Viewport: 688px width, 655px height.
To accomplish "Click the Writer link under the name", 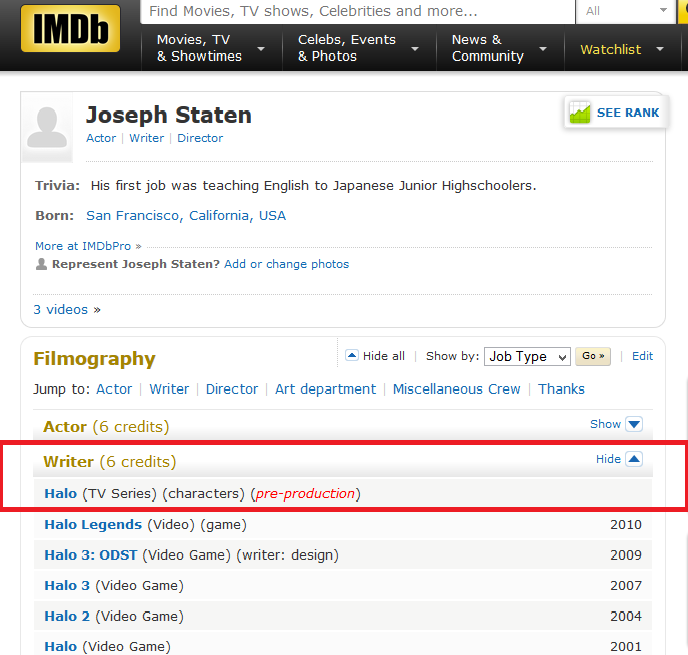I will (147, 138).
